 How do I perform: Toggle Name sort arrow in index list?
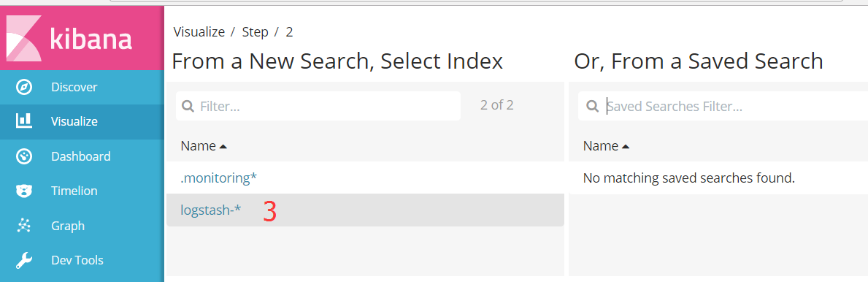tap(223, 146)
